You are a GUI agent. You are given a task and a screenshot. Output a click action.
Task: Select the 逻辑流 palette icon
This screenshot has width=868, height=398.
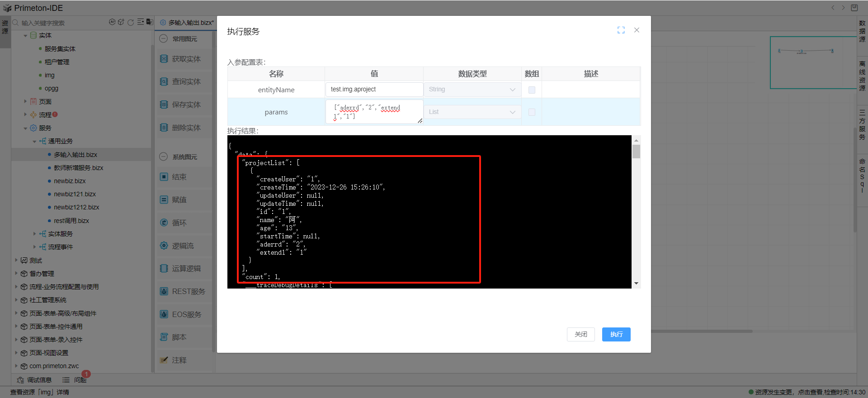pos(164,246)
